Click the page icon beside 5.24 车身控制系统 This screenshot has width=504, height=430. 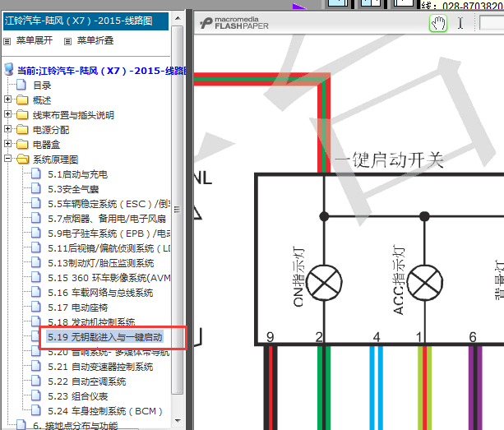click(36, 410)
